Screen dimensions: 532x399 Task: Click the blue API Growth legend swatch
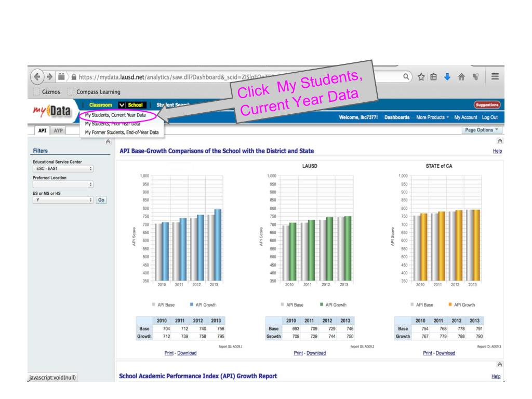(192, 304)
